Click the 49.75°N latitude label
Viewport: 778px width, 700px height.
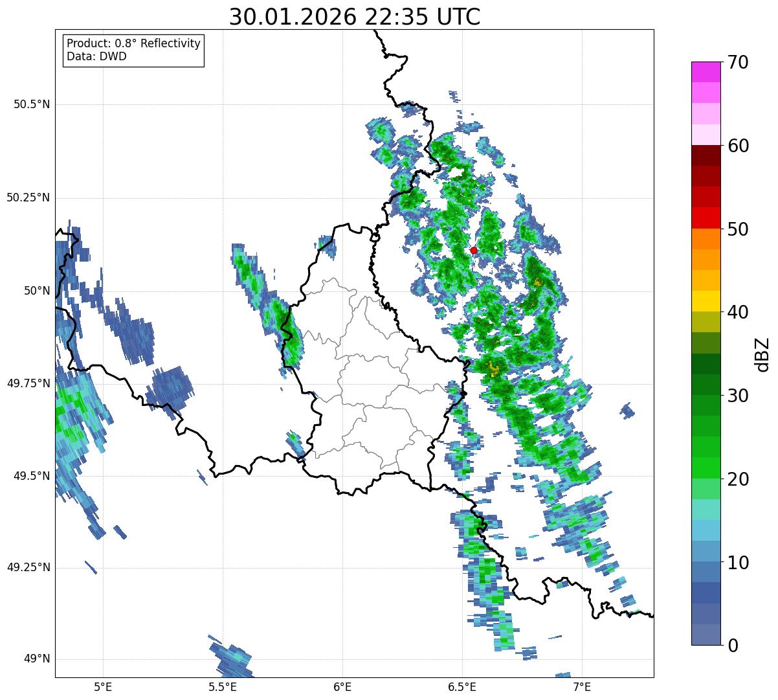[28, 383]
